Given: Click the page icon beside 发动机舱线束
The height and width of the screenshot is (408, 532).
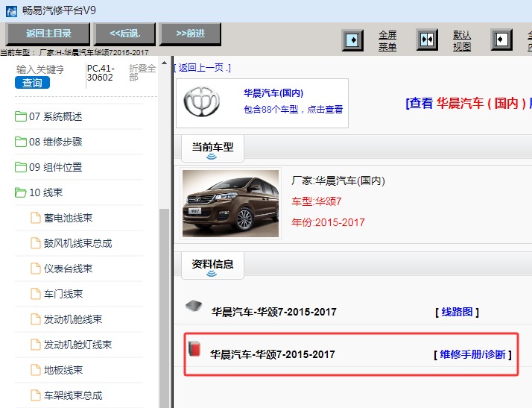Looking at the screenshot, I should (36, 319).
